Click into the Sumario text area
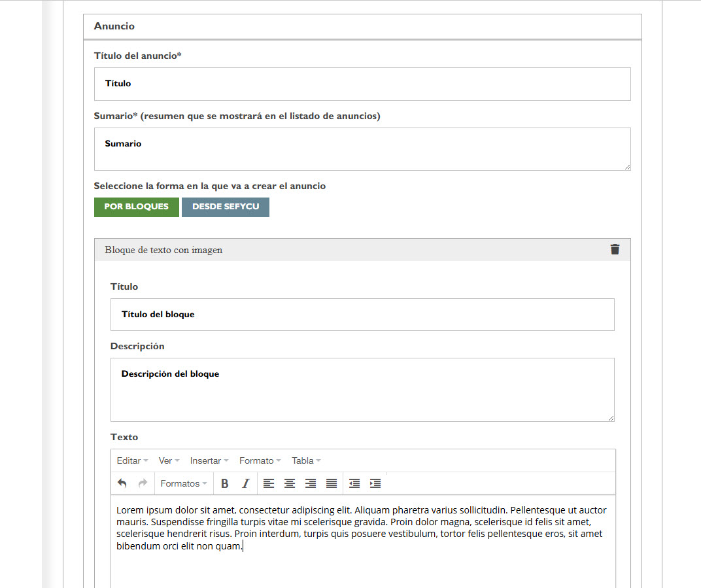Viewport: 701px width, 588px height. (362, 149)
